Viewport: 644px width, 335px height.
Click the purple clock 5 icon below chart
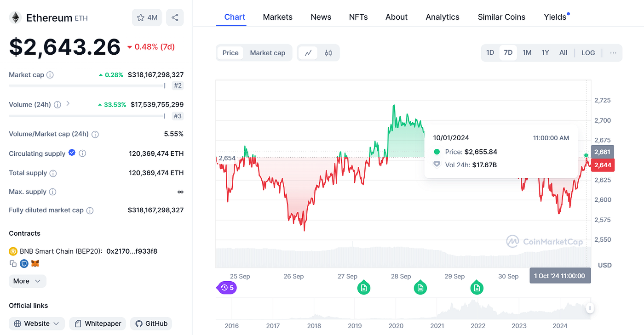(x=226, y=287)
